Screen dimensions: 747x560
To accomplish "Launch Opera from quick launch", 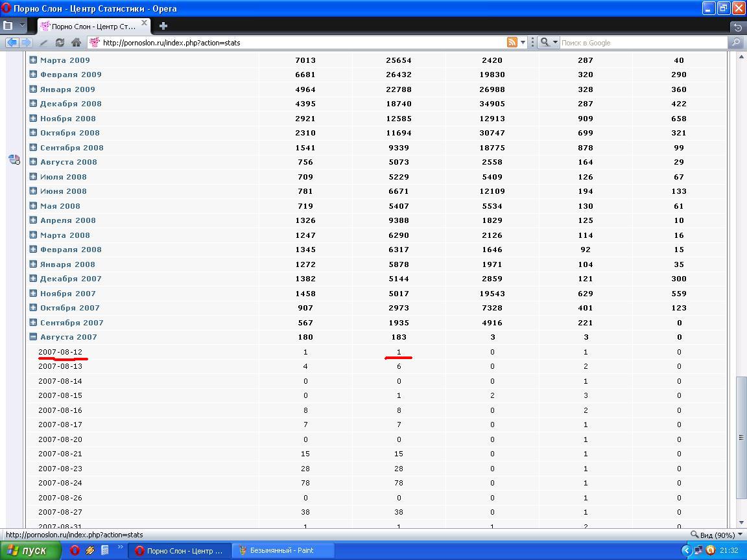I will (x=75, y=550).
